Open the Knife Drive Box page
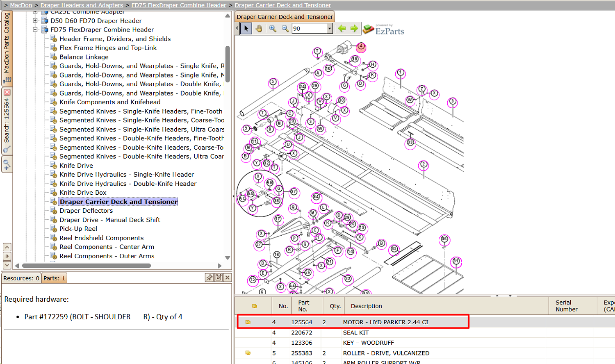Viewport: 615px width, 364px height. [83, 193]
